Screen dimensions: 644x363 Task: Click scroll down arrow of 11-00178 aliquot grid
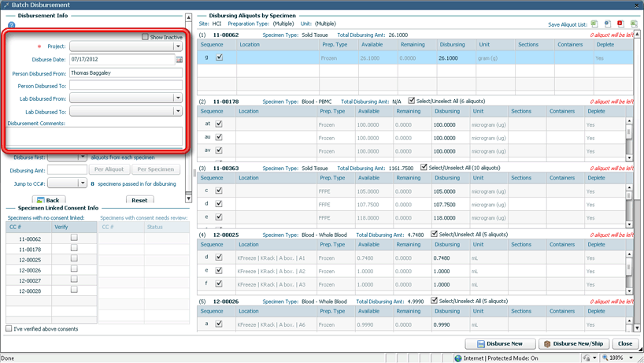(629, 157)
